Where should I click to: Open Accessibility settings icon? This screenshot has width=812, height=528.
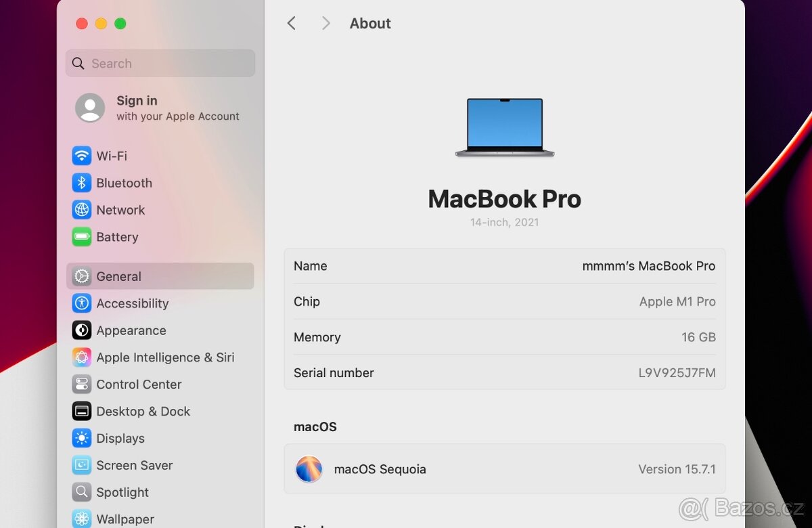(81, 303)
